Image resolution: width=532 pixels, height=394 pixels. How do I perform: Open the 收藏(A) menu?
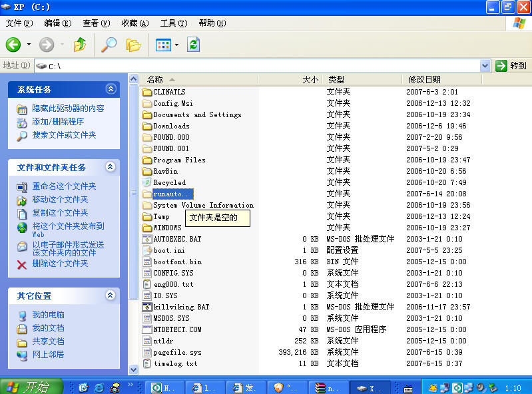click(x=135, y=23)
